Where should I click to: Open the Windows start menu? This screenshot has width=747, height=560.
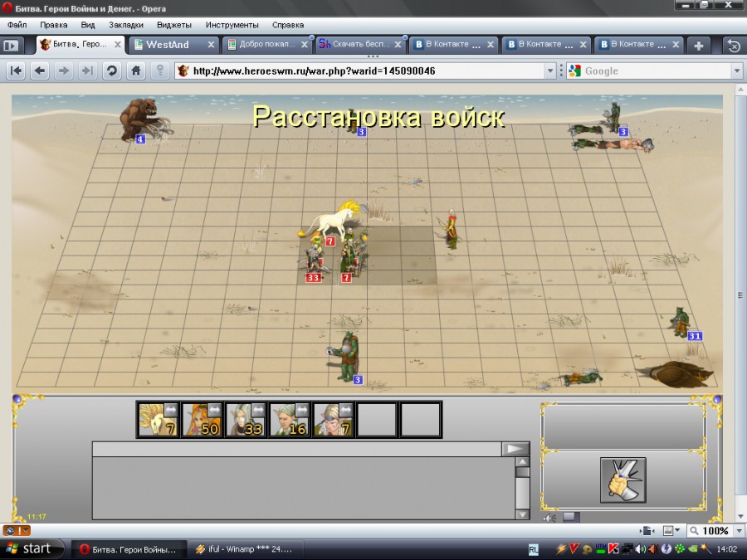pos(31,549)
